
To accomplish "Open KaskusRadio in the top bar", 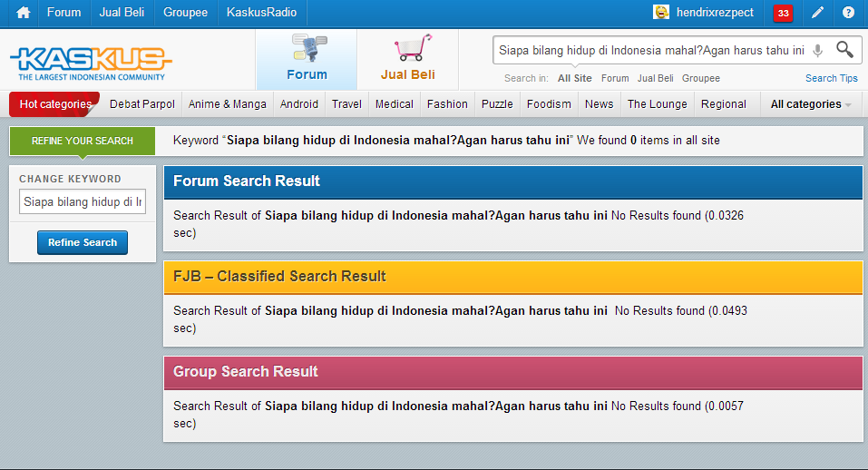I will tap(261, 12).
